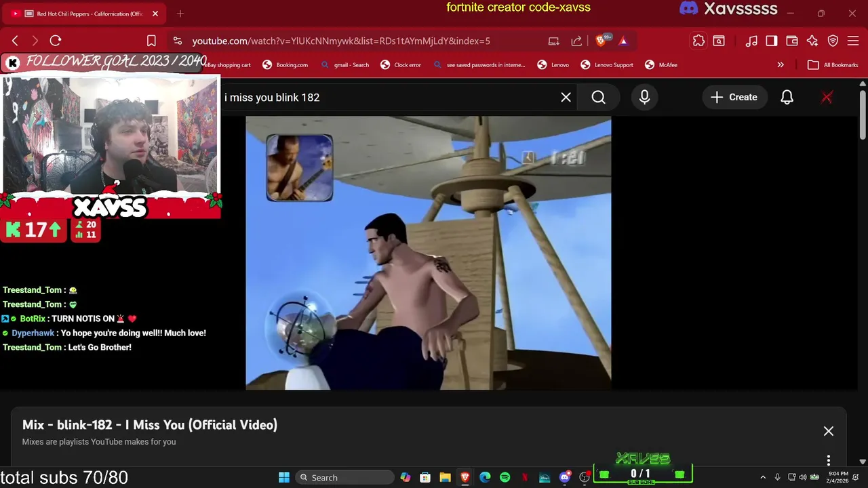
Task: Open Discord from the taskbar
Action: 564,477
